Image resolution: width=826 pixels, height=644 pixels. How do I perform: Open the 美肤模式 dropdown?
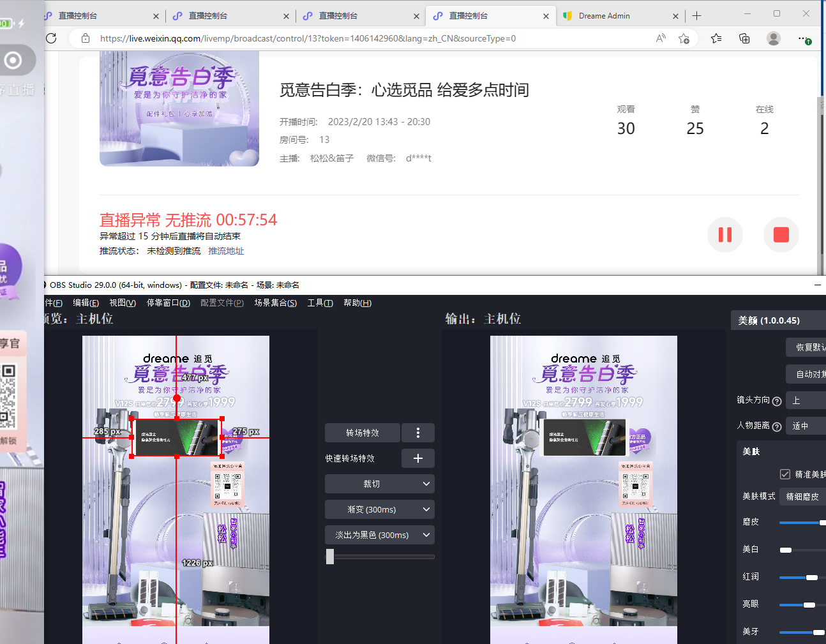[803, 496]
